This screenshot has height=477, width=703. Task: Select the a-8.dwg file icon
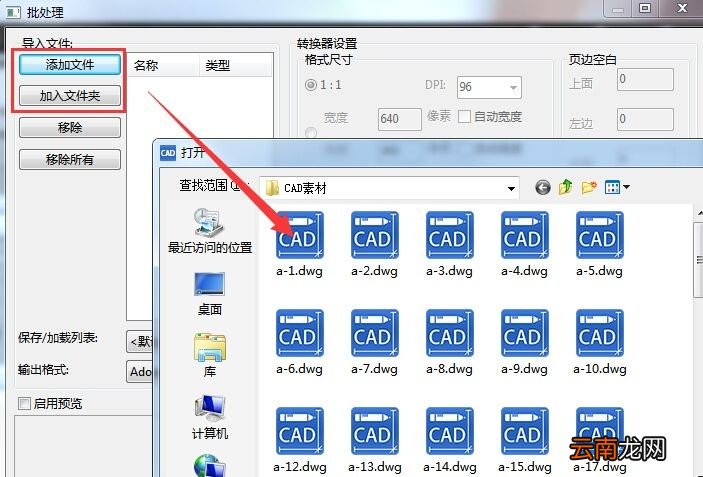(450, 333)
